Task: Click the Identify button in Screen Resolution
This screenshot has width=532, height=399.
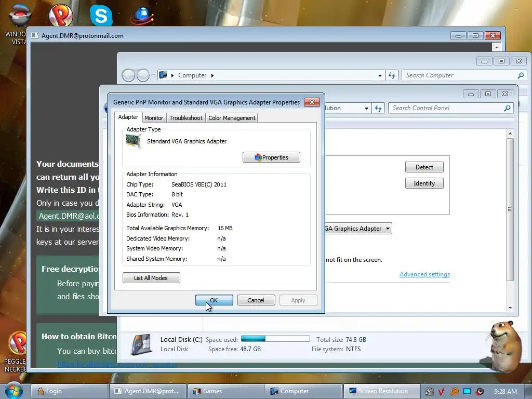Action: pos(424,183)
